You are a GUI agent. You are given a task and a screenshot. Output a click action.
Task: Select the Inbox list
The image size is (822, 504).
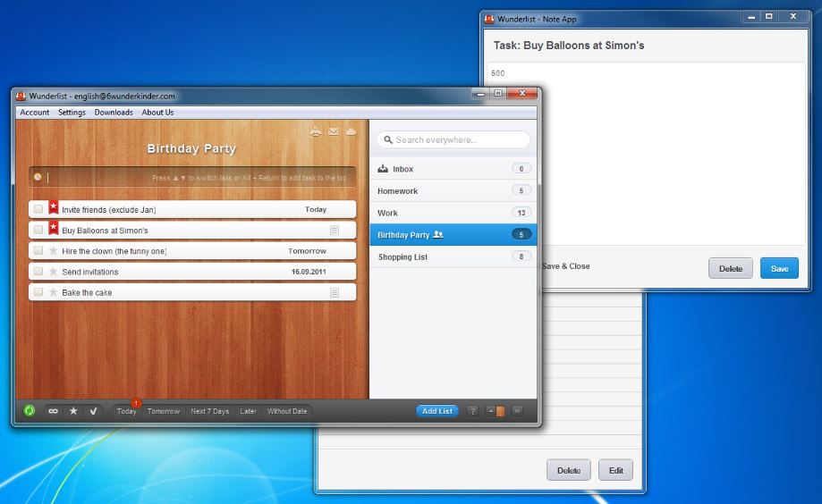[453, 169]
